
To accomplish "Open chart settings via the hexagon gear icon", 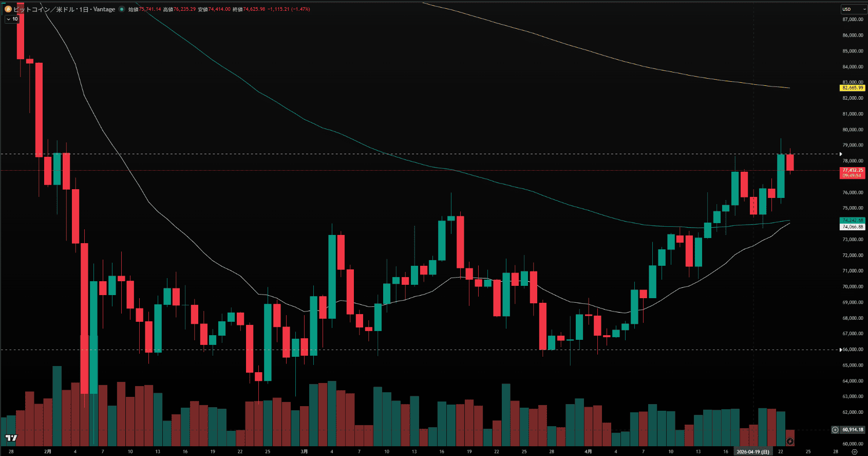I will 854,452.
